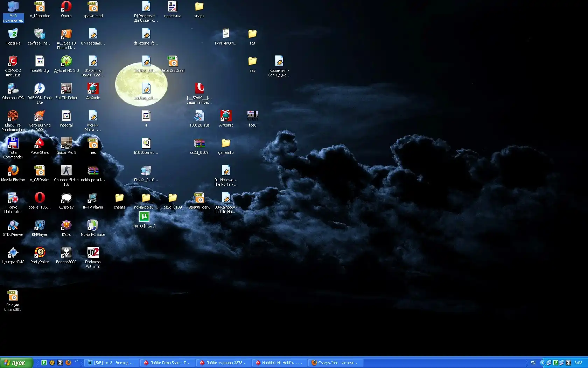Image resolution: width=588 pixels, height=368 pixels.
Task: Click the Firefox Quick Launch icon
Action: [x=68, y=363]
